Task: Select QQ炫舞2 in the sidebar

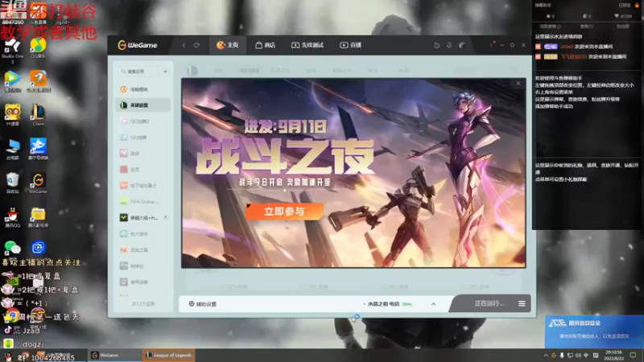Action: coord(142,121)
